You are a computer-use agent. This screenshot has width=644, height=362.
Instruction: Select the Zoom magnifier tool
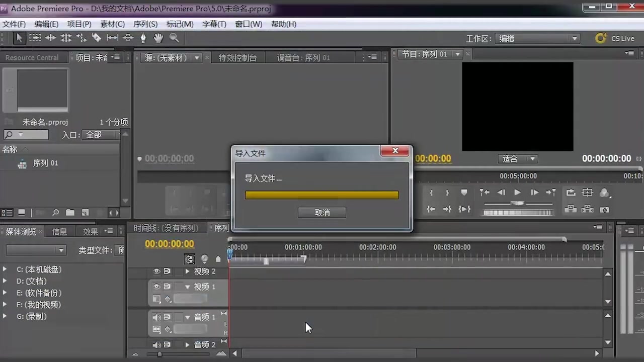[174, 38]
